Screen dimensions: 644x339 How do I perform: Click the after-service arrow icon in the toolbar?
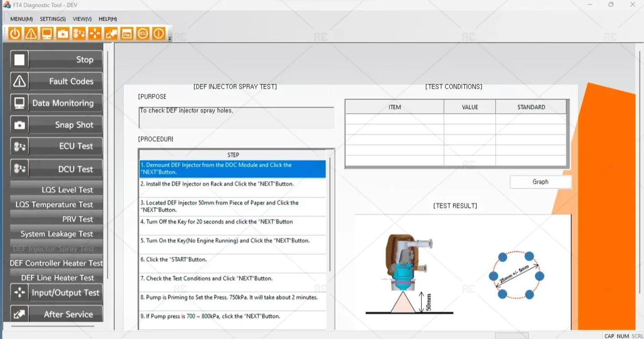point(111,33)
